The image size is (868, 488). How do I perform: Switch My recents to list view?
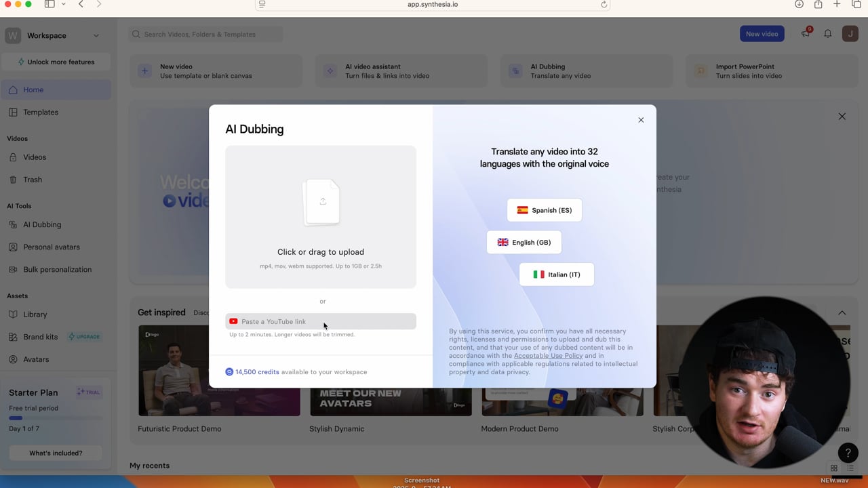coord(850,468)
